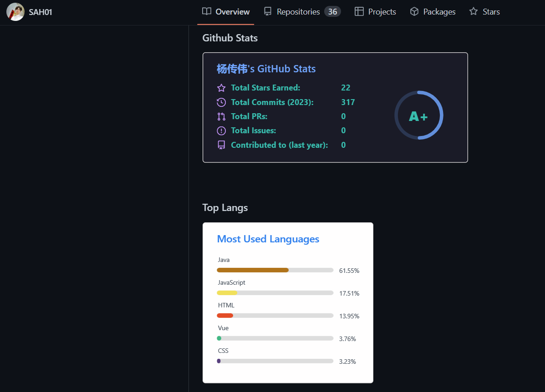Click the Vue green progress bar
Viewport: 545px width, 392px height.
[x=275, y=338]
